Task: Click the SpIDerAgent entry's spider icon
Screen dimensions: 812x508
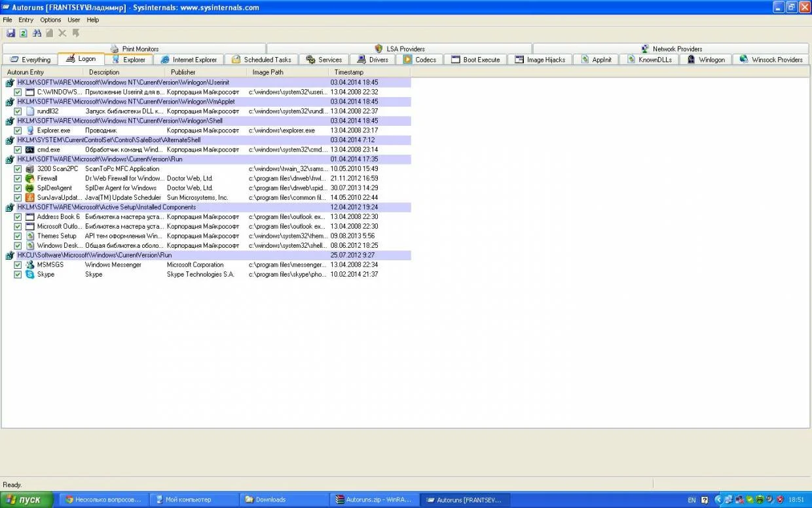Action: (30, 188)
